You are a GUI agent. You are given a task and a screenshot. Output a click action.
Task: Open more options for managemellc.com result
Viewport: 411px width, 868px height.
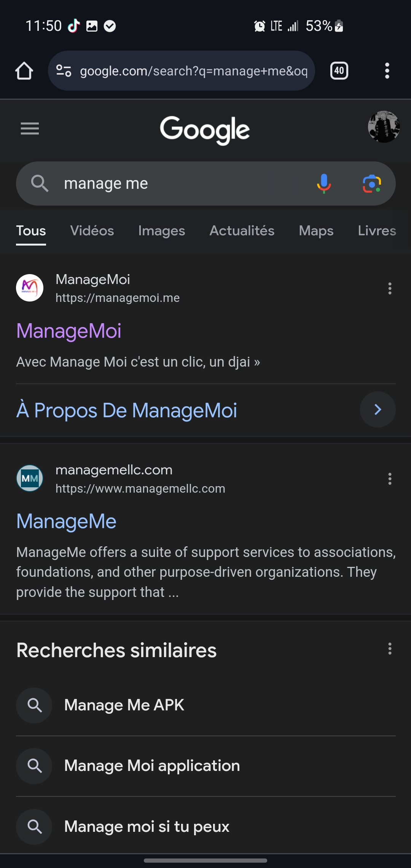click(390, 479)
